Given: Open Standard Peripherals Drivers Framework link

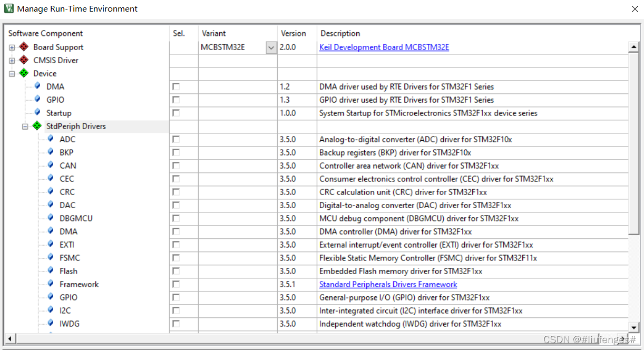Looking at the screenshot, I should click(x=388, y=284).
